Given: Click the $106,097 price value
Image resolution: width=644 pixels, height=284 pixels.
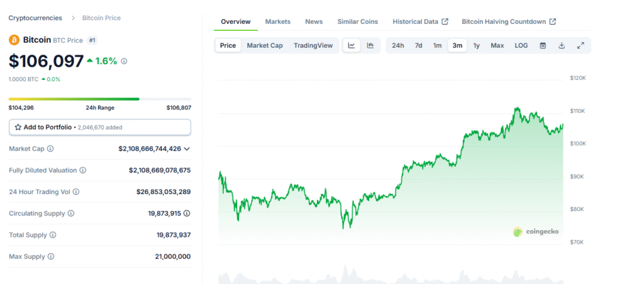Looking at the screenshot, I should [x=47, y=61].
